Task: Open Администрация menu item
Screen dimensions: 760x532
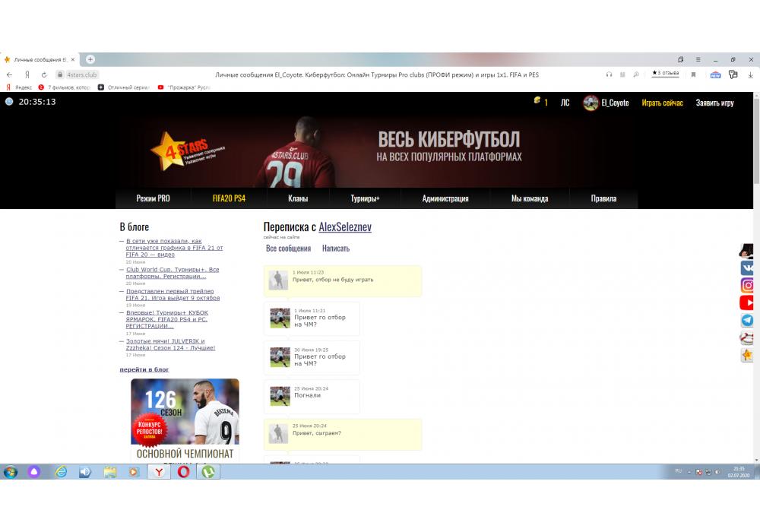Action: coord(445,198)
